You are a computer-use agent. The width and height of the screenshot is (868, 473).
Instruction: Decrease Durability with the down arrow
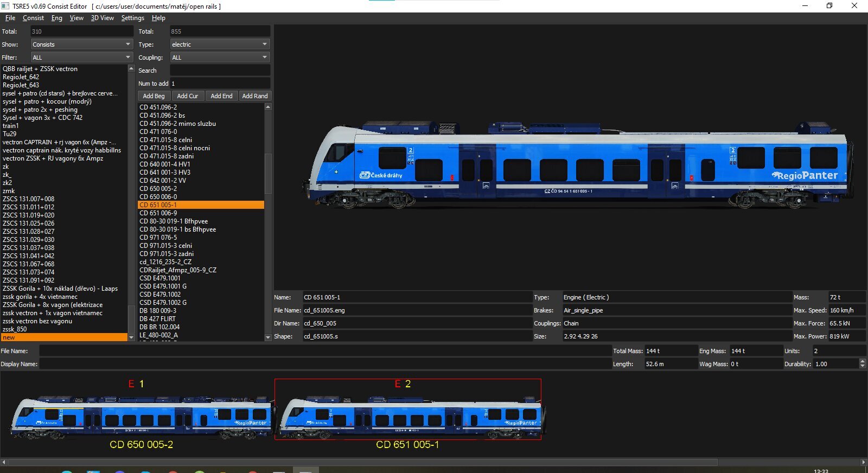[x=863, y=367]
